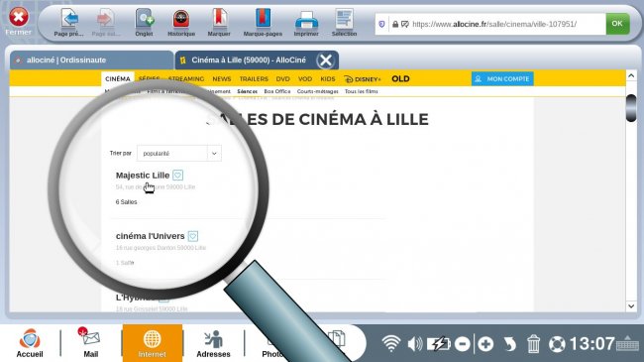Open cinéma l'Univers link
The height and width of the screenshot is (362, 644).
coord(151,236)
